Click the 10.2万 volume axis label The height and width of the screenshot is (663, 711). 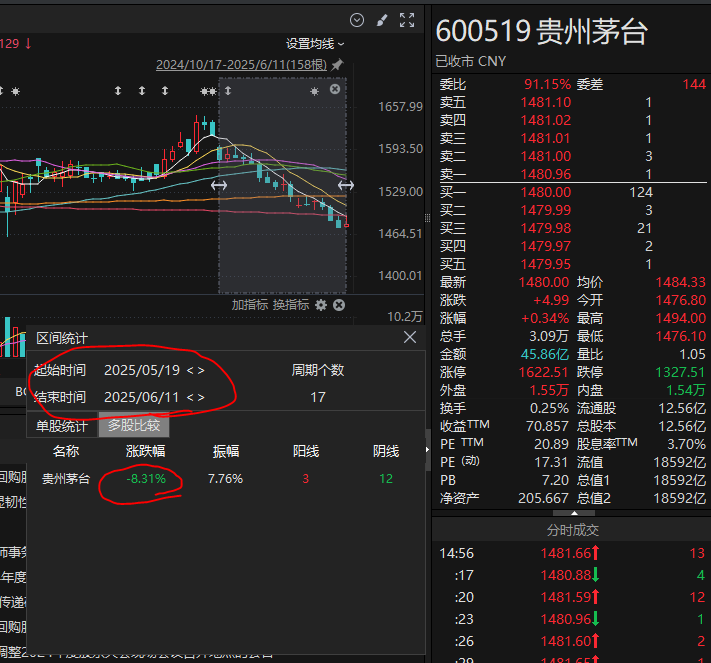click(404, 317)
